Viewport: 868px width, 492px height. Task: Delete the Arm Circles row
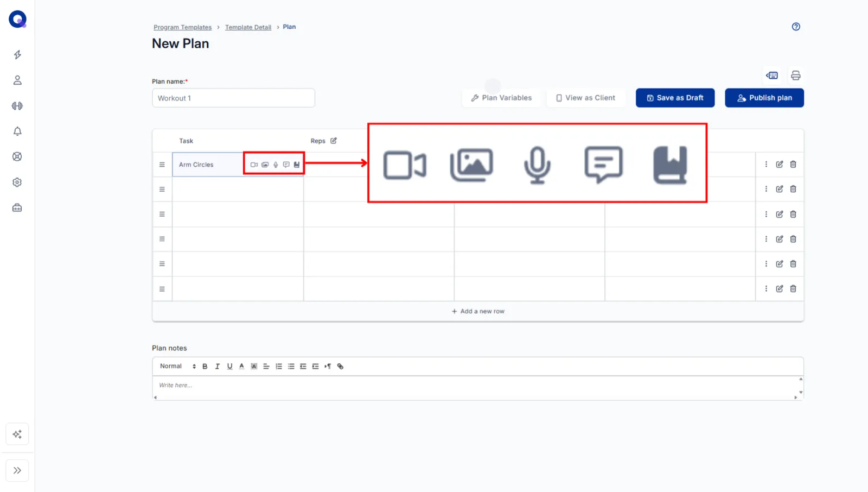coord(793,164)
